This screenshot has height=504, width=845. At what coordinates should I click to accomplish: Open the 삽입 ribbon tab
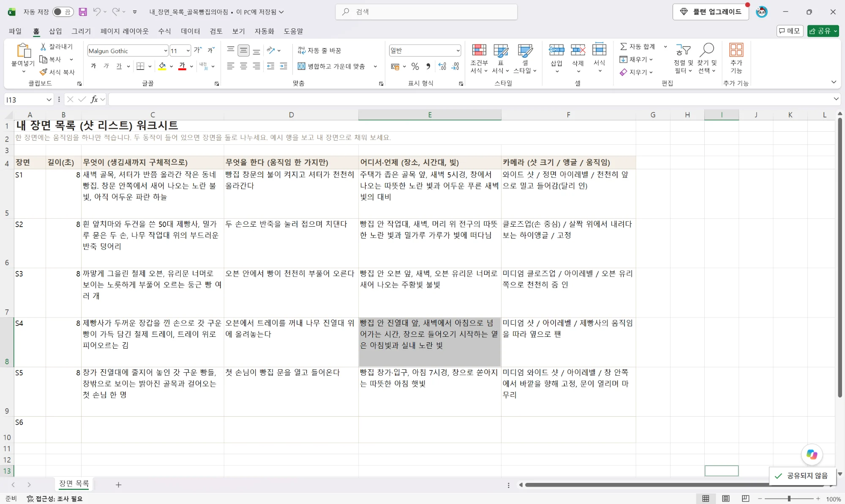[55, 31]
